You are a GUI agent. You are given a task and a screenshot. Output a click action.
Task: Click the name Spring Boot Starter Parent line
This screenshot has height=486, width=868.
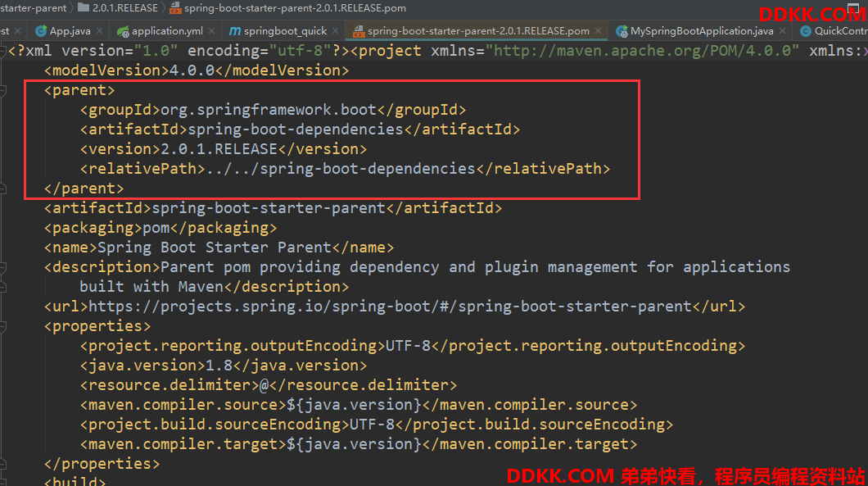[x=219, y=248]
